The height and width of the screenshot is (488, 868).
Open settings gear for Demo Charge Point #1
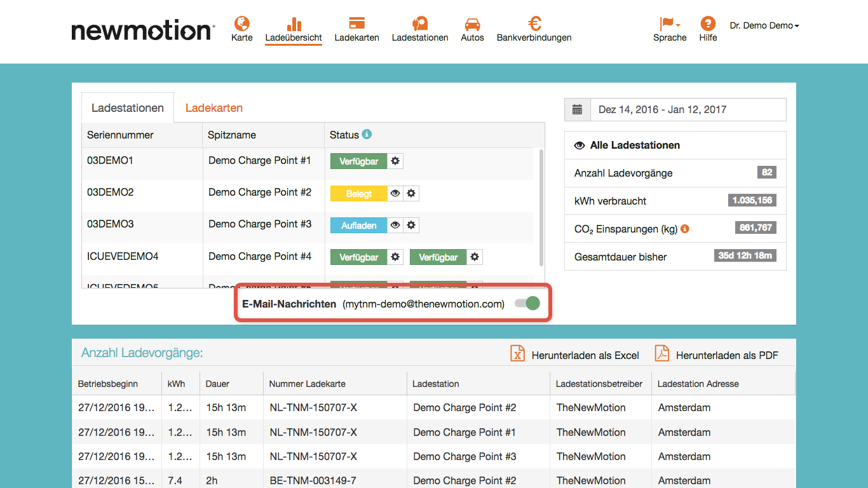pos(395,161)
